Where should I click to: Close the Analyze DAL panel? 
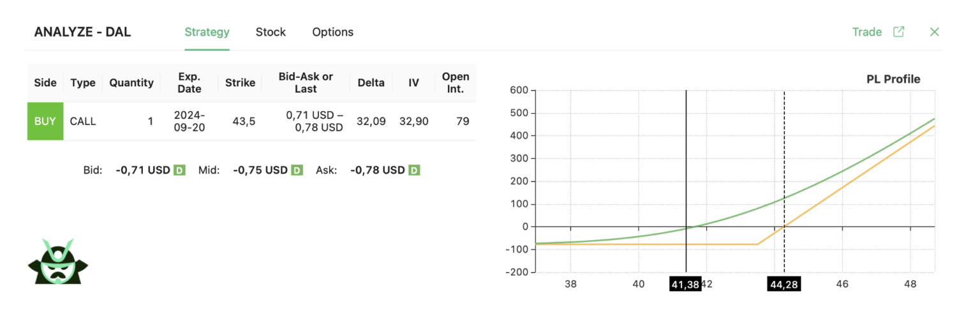[x=934, y=32]
